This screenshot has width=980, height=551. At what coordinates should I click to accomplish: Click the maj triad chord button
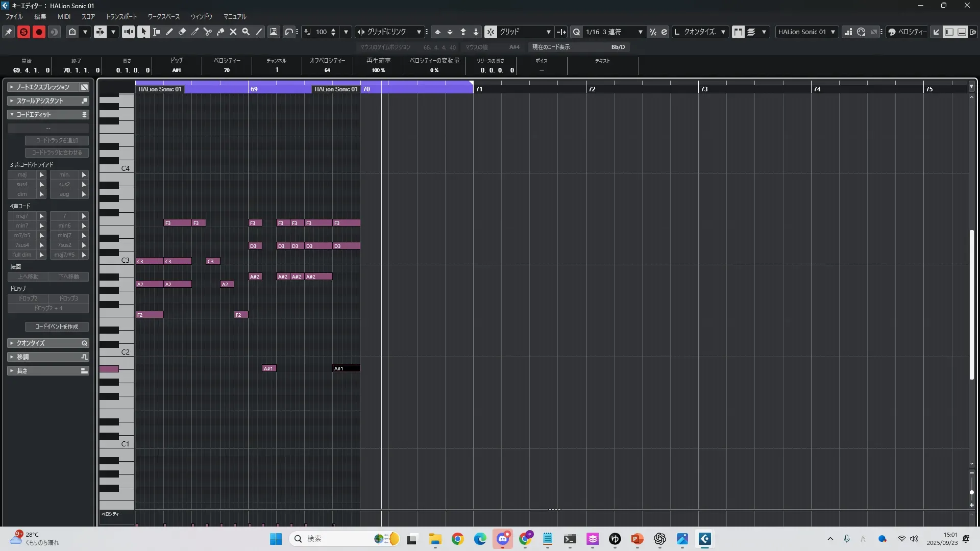22,174
